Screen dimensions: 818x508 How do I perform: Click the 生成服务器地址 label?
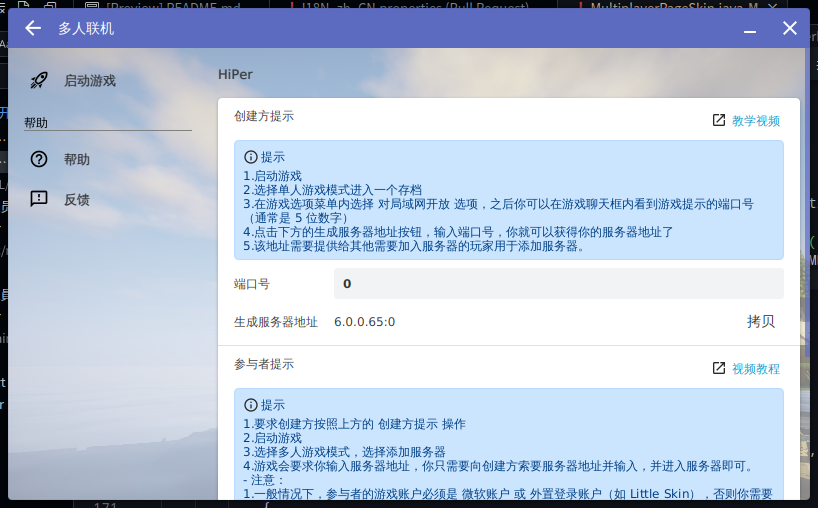tap(275, 322)
